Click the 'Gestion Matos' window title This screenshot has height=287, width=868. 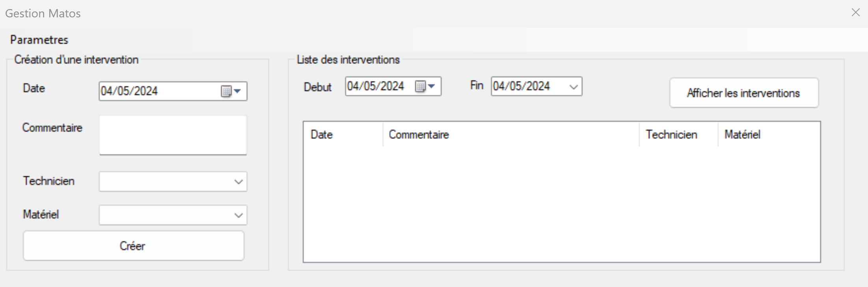pyautogui.click(x=43, y=13)
